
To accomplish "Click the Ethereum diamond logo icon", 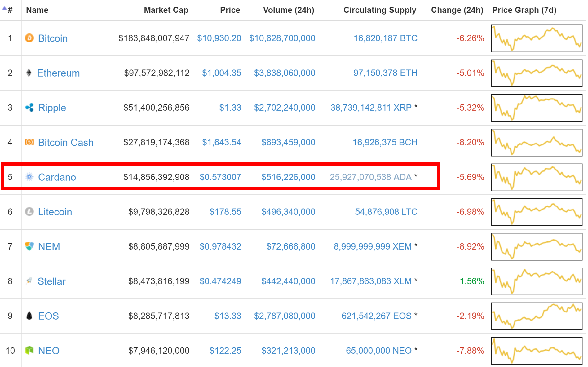I will point(29,73).
